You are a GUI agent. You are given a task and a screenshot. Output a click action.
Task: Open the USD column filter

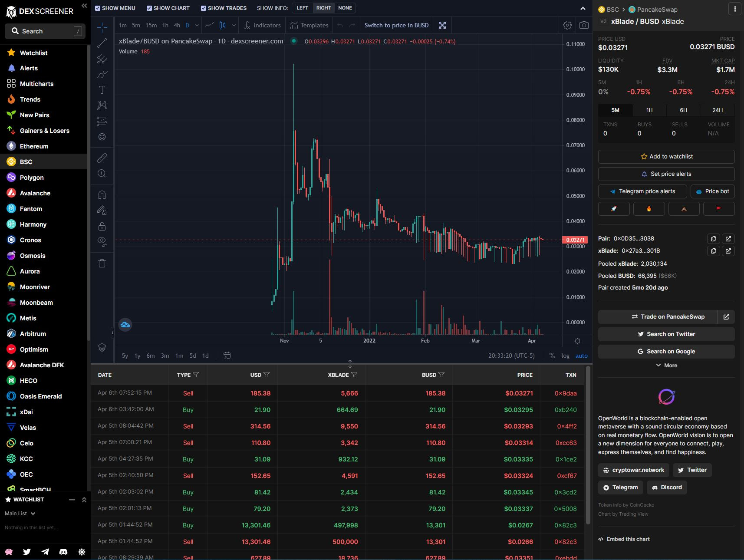pyautogui.click(x=267, y=375)
